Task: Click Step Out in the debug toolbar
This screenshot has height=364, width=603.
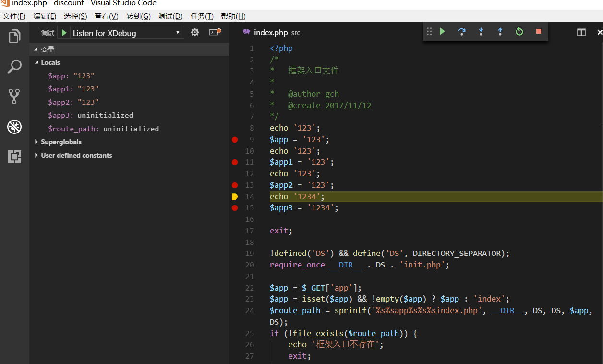Action: click(x=500, y=31)
